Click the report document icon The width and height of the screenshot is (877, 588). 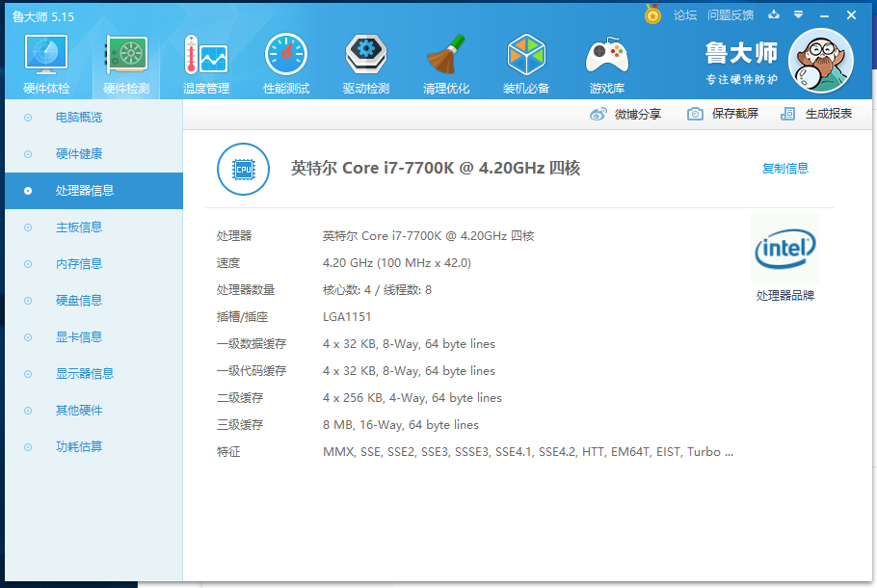[x=787, y=114]
